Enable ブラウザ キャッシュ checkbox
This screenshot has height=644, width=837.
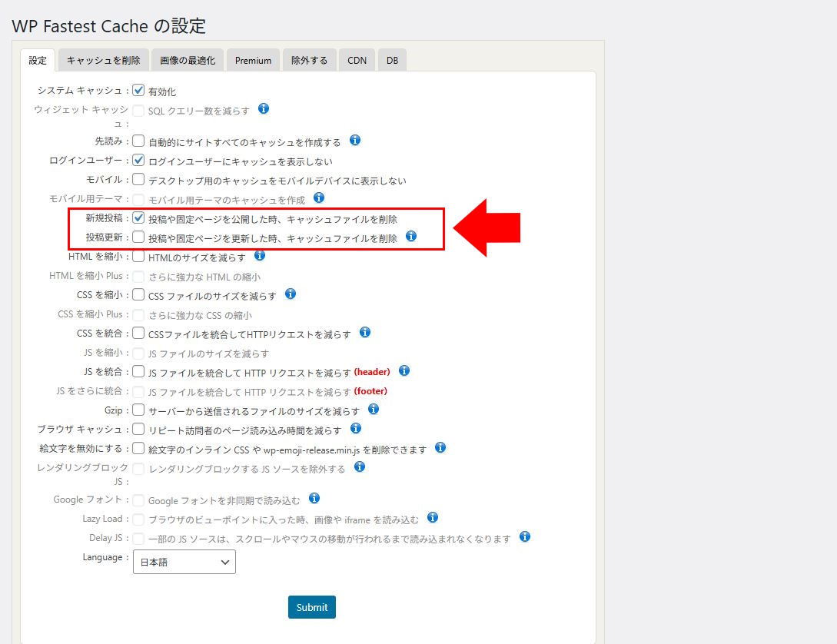tap(138, 429)
